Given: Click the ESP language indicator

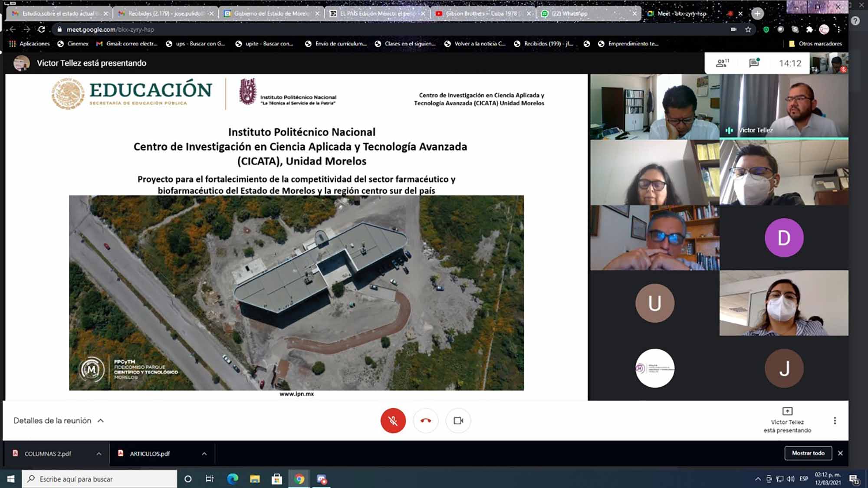Looking at the screenshot, I should (x=804, y=479).
